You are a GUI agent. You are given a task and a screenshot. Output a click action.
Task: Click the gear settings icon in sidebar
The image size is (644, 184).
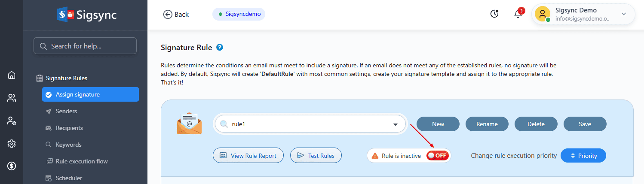coord(12,144)
